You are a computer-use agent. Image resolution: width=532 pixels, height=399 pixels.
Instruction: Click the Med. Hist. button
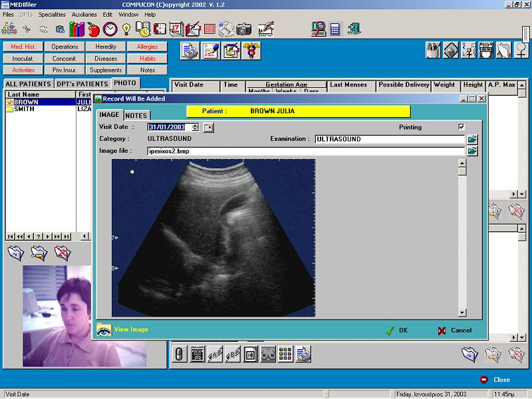(23, 47)
